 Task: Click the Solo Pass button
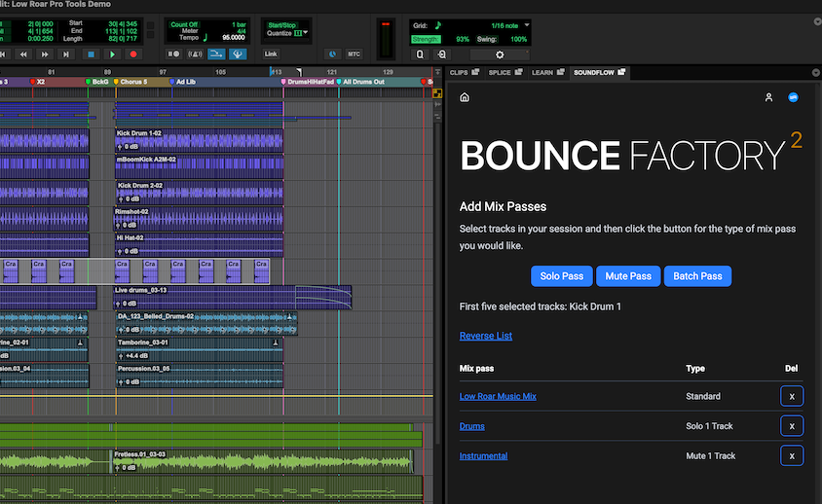560,276
